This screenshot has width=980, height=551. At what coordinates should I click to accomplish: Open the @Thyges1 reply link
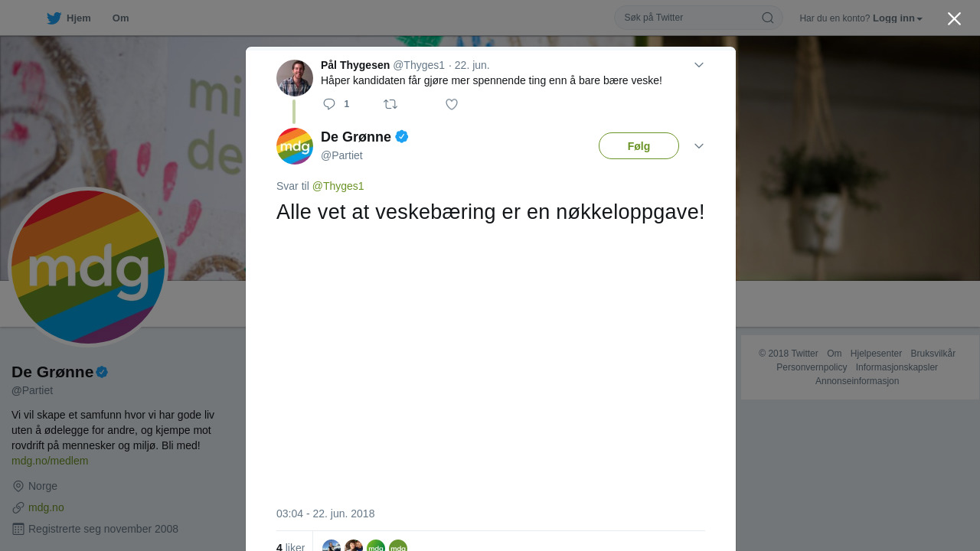pos(338,186)
